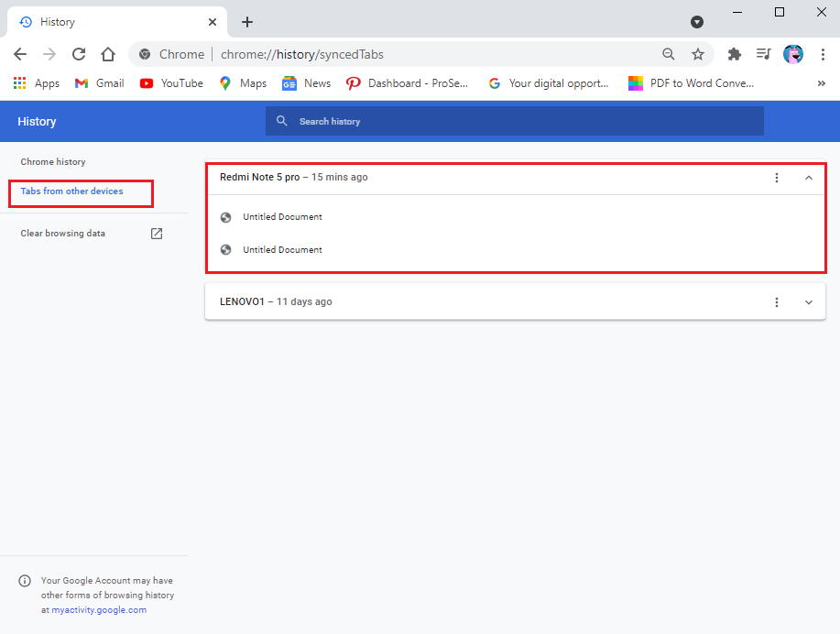Click the profile avatar in the toolbar

pos(792,54)
